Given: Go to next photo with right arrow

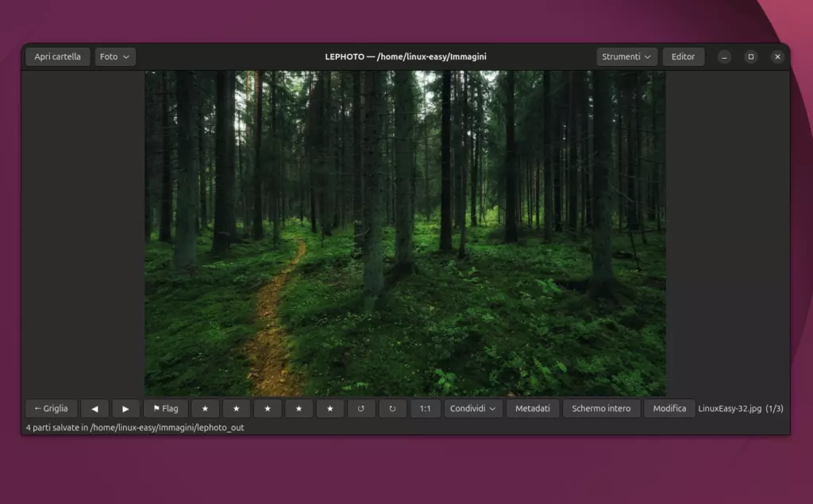Looking at the screenshot, I should [125, 409].
